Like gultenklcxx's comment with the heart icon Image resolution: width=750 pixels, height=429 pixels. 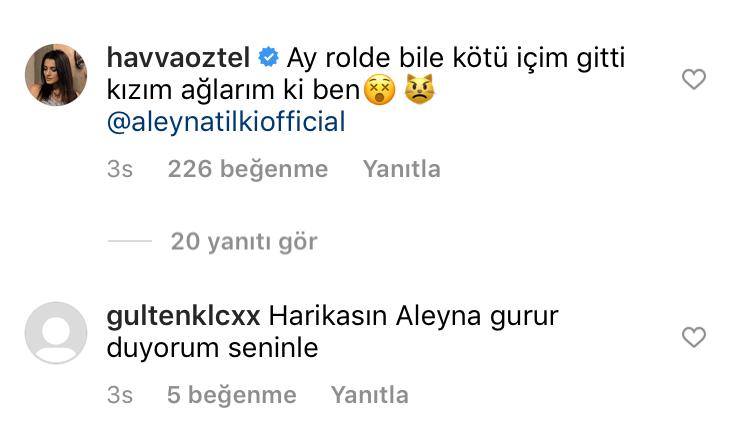[694, 337]
